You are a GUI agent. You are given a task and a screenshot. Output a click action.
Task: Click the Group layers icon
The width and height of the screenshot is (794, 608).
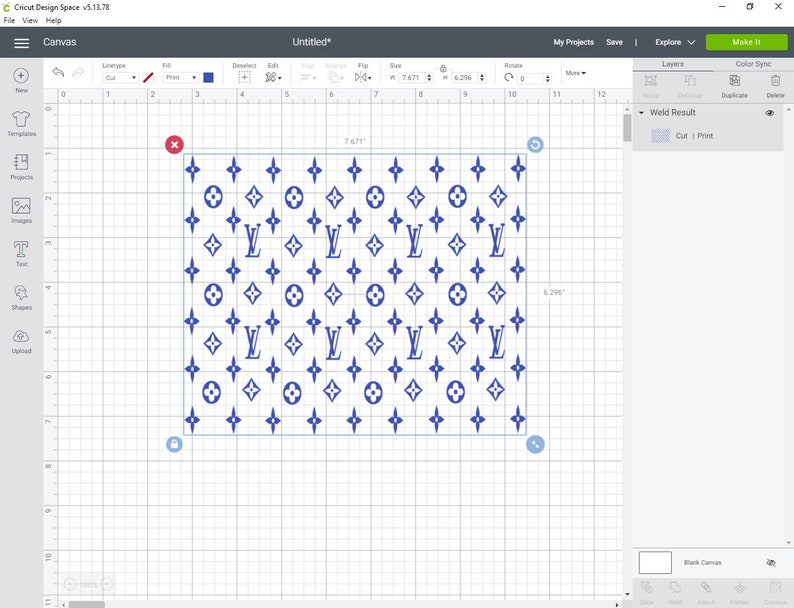651,80
